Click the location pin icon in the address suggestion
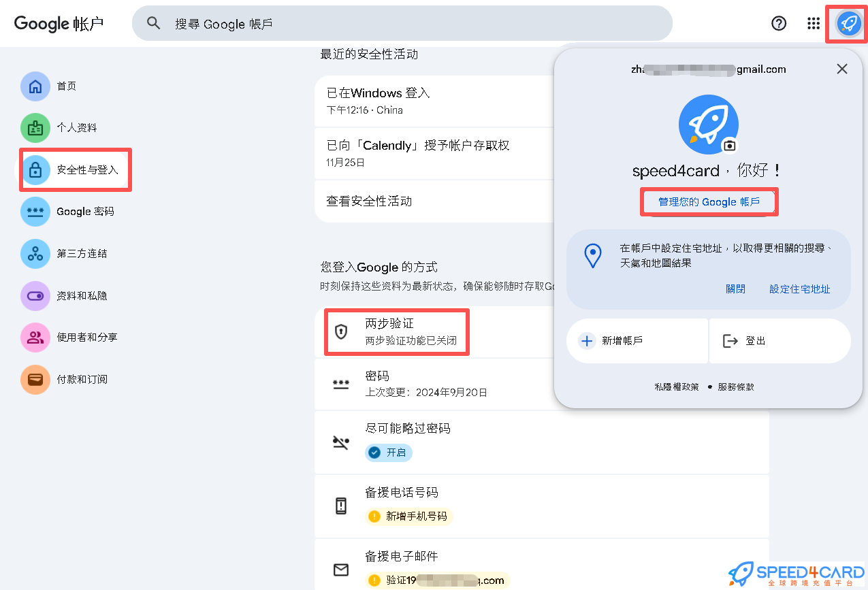Viewport: 868px width, 590px height. [x=593, y=256]
